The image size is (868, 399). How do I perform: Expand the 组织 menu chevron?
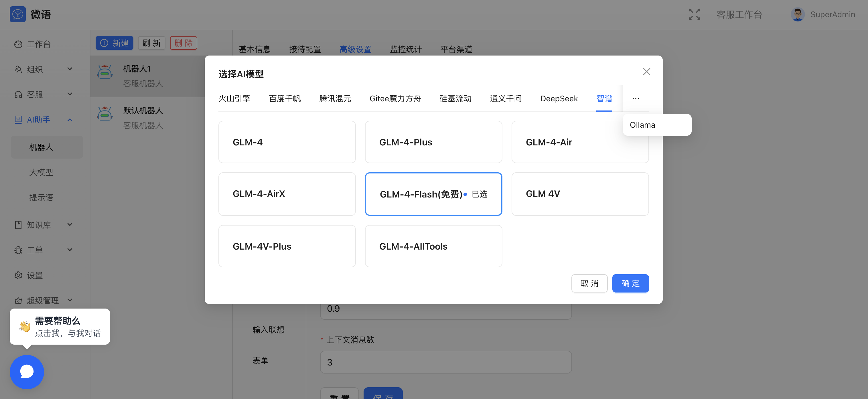pyautogui.click(x=70, y=69)
